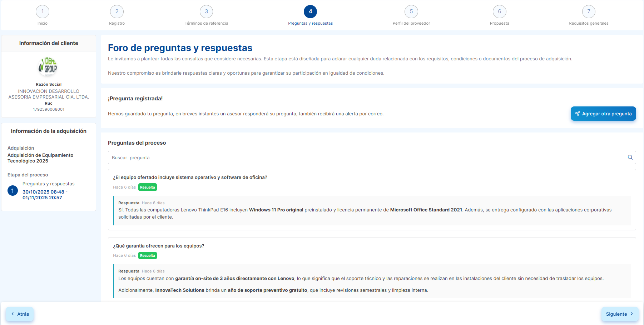This screenshot has width=644, height=325.
Task: Click the Resuelta badge on the first question
Action: click(x=148, y=187)
